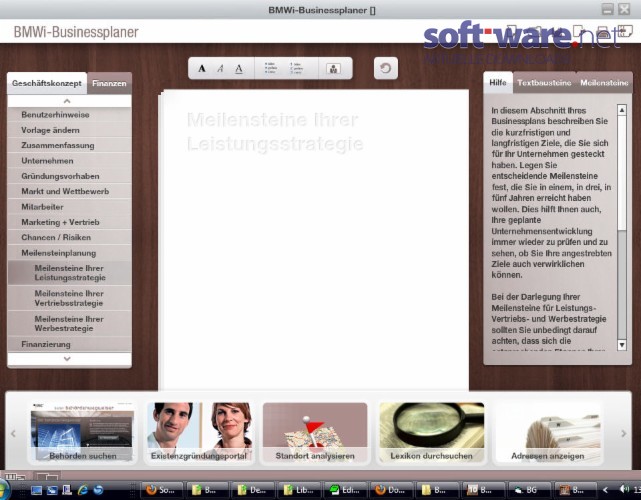Viewport: 641px width, 500px height.
Task: Click the 'Lib...' taskbar button
Action: pos(299,490)
